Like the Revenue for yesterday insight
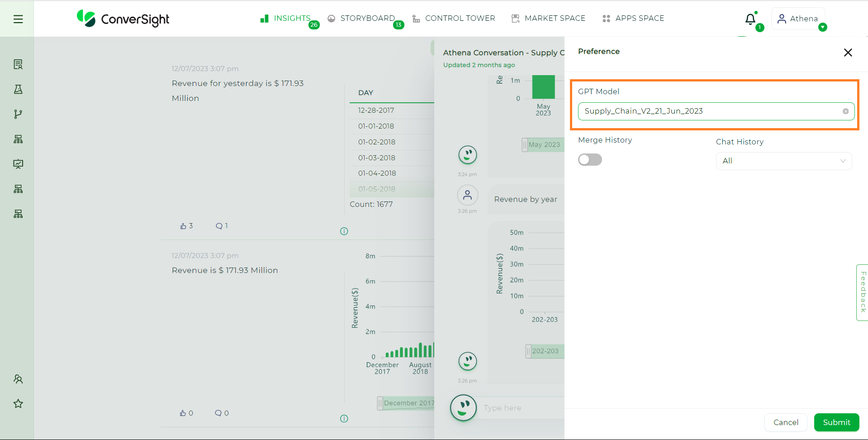This screenshot has width=868, height=440. pos(183,226)
